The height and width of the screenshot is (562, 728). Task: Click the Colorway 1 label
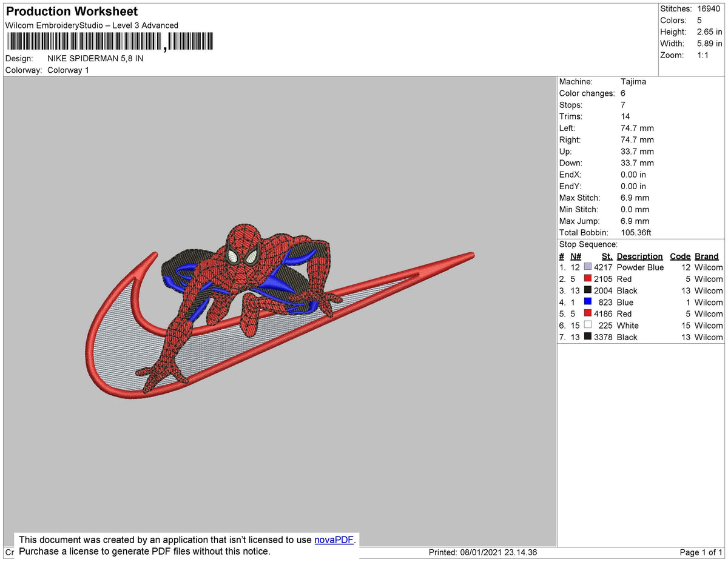point(68,70)
